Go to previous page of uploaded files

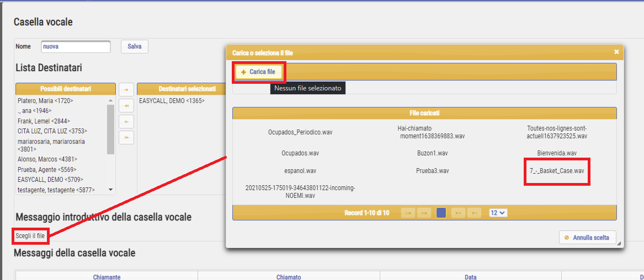[x=424, y=213]
